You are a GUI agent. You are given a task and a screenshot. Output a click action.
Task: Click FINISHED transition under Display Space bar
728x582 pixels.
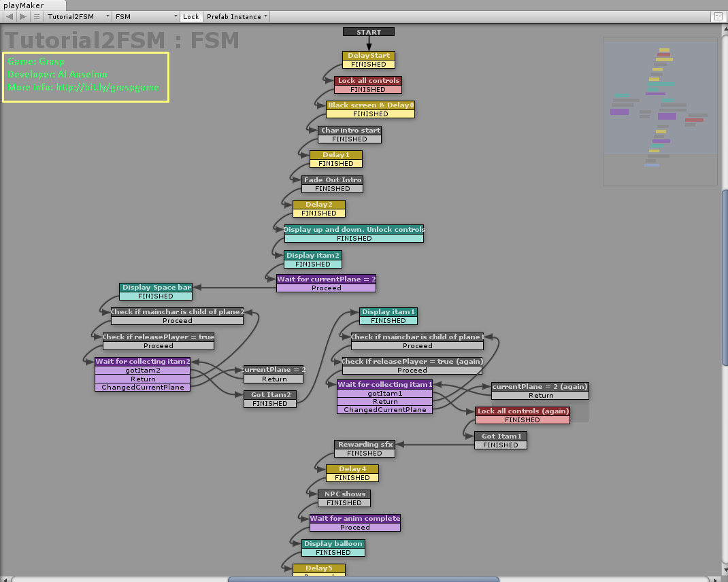pyautogui.click(x=156, y=296)
